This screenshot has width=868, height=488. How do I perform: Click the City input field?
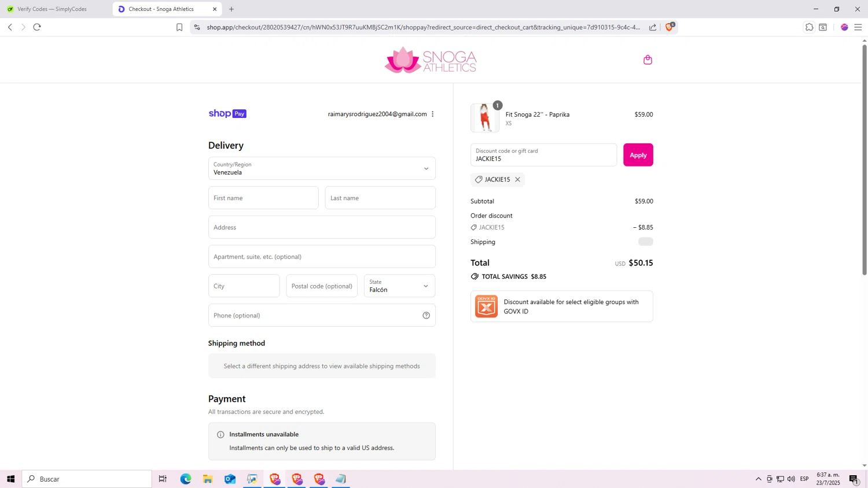[244, 286]
